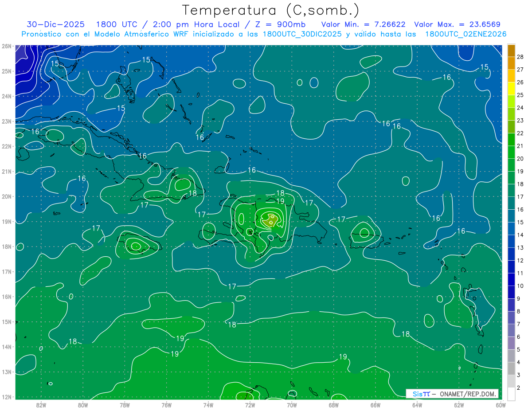Screen dimensions: 532x411
Task: Click color scale value "9"
Action: [x=519, y=299]
